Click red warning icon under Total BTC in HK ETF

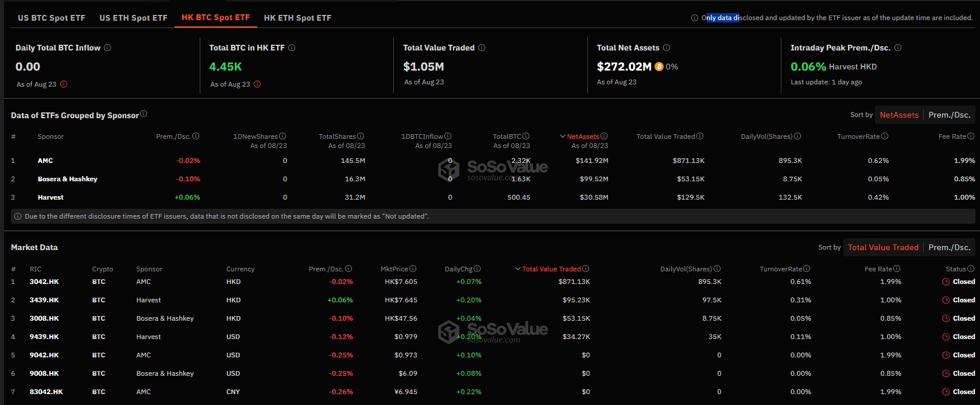tap(257, 84)
